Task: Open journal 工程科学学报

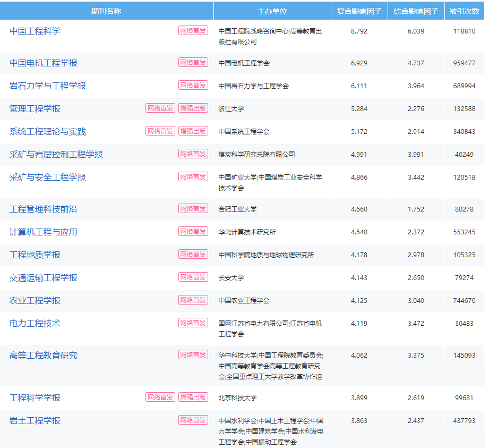Action: tap(35, 398)
